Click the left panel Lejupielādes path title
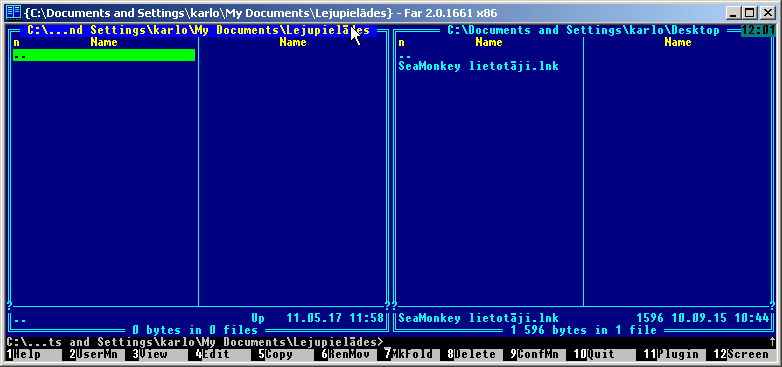 pyautogui.click(x=198, y=30)
